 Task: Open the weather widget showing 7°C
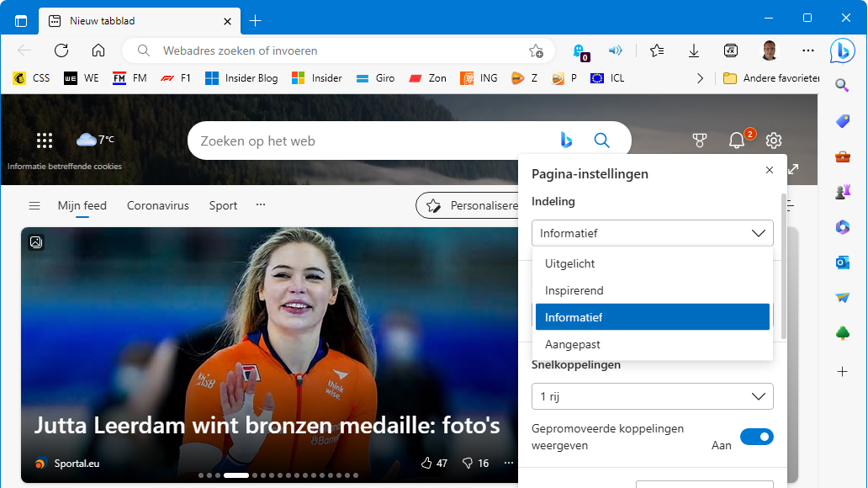(x=95, y=139)
